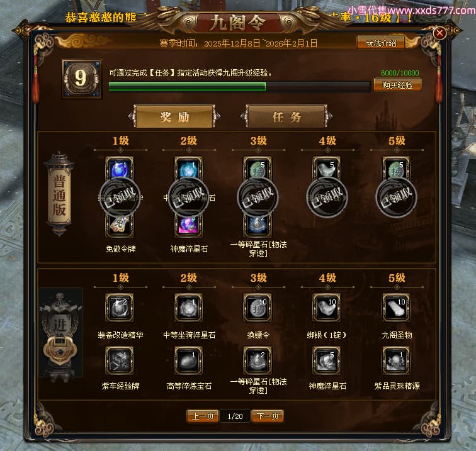This screenshot has width=476, height=451.
Task: Go to next page with 下一页
Action: 268,416
